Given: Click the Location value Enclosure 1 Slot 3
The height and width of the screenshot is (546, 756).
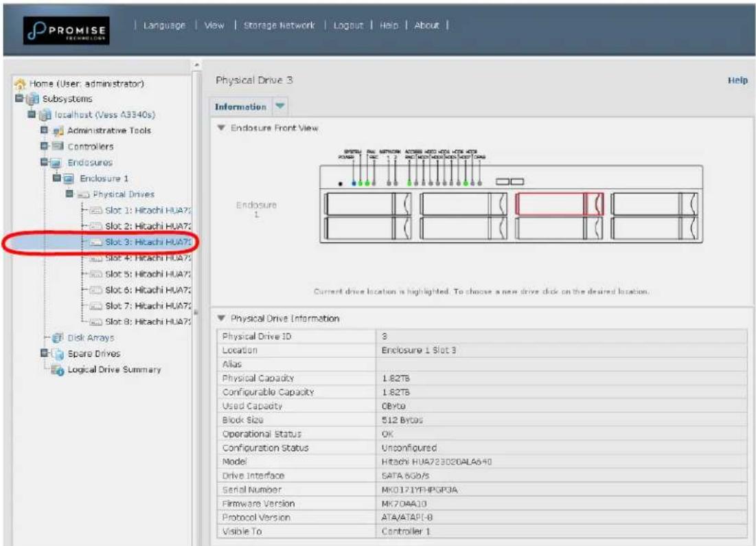Looking at the screenshot, I should pyautogui.click(x=418, y=350).
